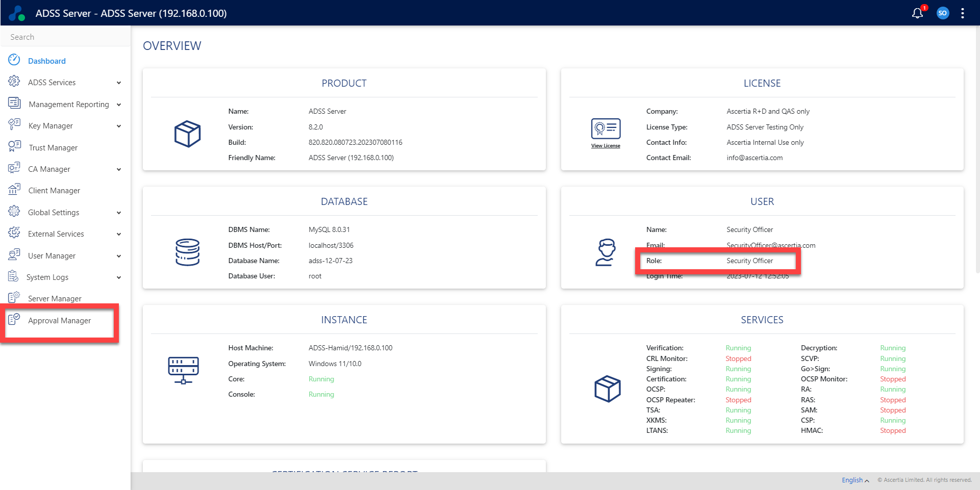This screenshot has height=490, width=980.
Task: Click the license certificate icon
Action: 606,128
